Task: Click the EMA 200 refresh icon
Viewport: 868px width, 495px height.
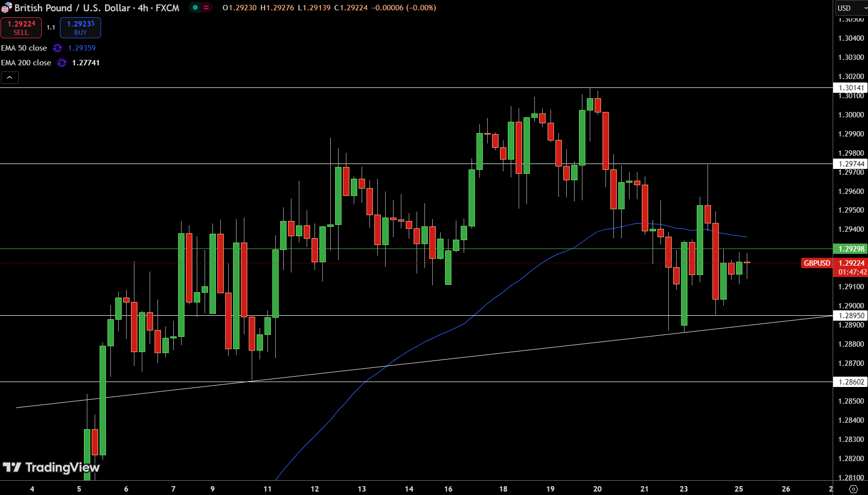Action: point(61,63)
